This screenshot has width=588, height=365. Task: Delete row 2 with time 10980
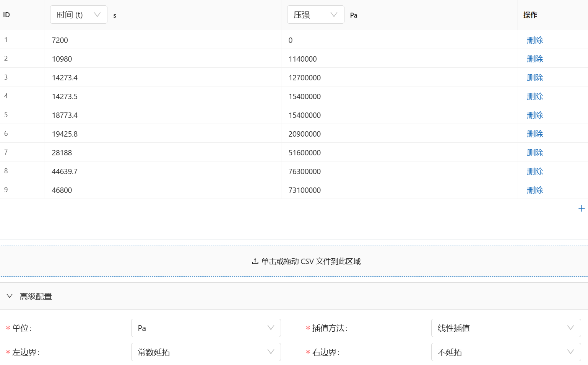point(535,59)
